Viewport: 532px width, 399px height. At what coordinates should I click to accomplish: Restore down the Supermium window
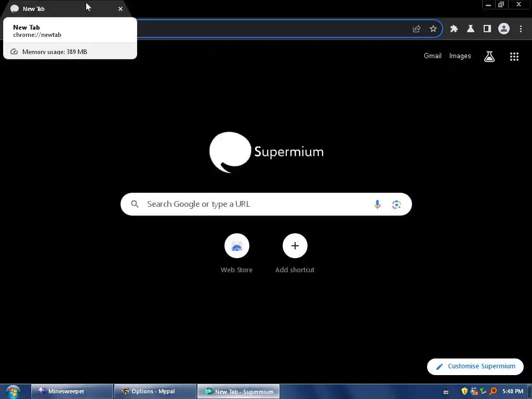coord(501,5)
